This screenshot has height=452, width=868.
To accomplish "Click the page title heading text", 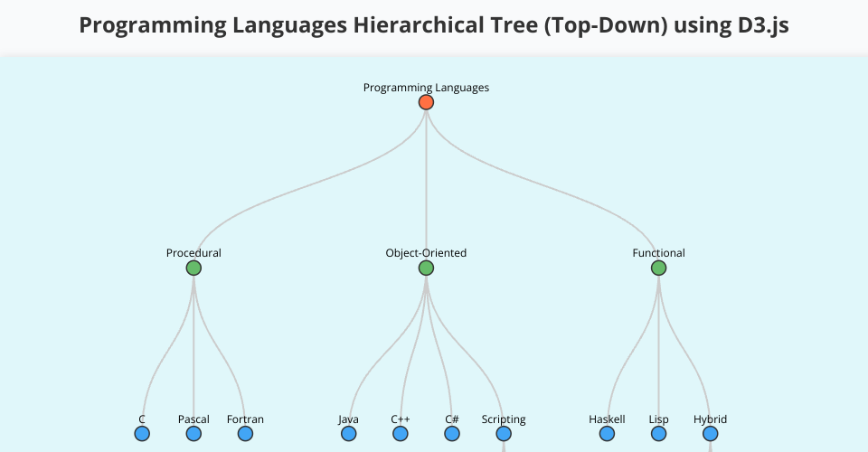I will pyautogui.click(x=434, y=25).
